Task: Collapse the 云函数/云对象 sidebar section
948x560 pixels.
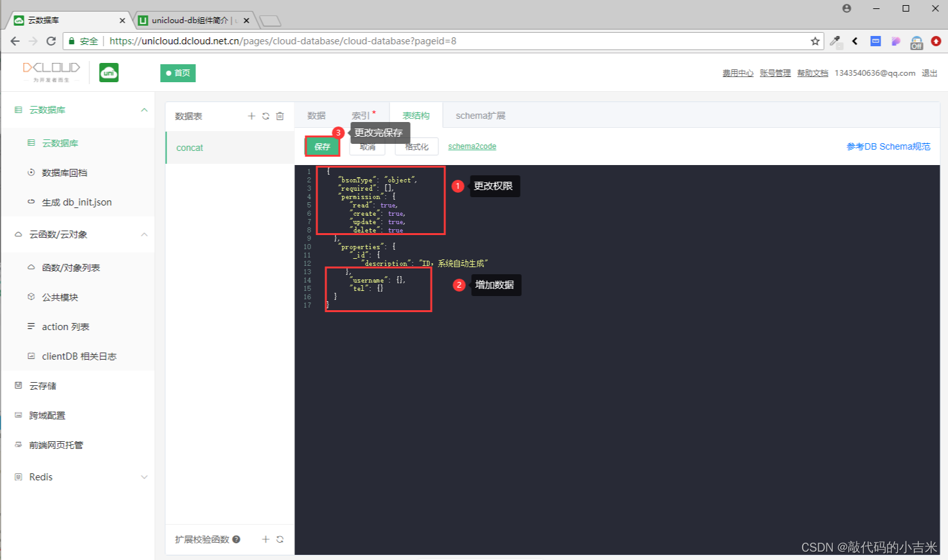Action: (x=144, y=234)
